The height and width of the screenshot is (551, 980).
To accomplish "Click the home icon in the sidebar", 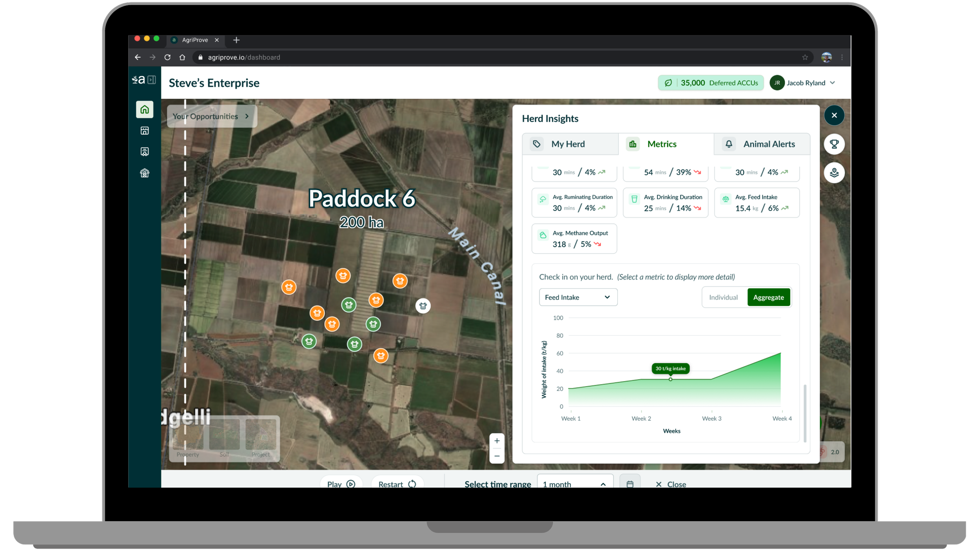I will [145, 109].
